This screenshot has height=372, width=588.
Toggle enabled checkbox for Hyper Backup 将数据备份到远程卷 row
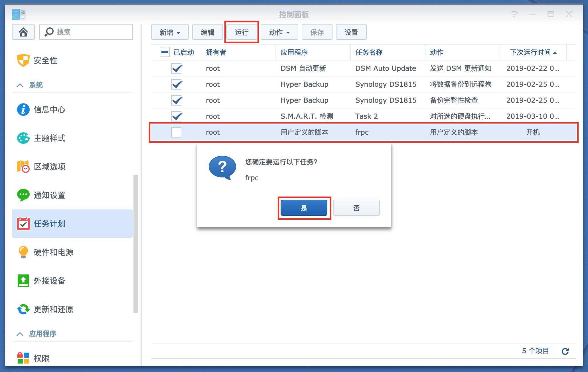pyautogui.click(x=177, y=84)
